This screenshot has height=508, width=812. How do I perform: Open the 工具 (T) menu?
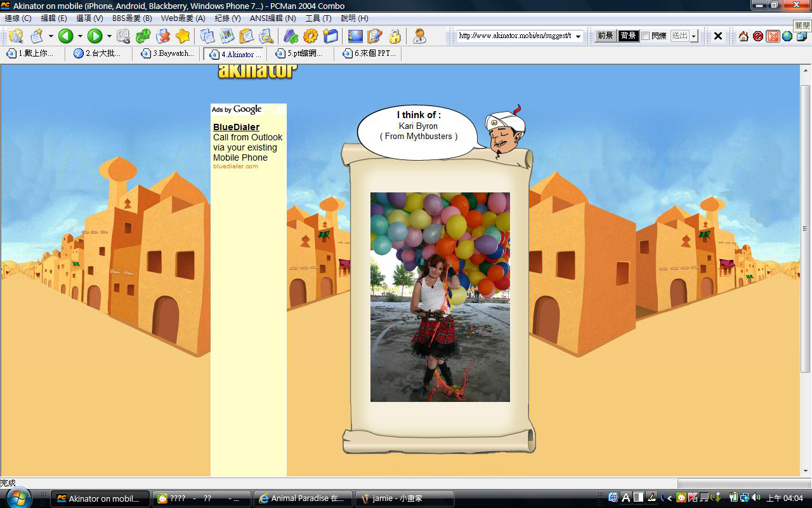(318, 18)
